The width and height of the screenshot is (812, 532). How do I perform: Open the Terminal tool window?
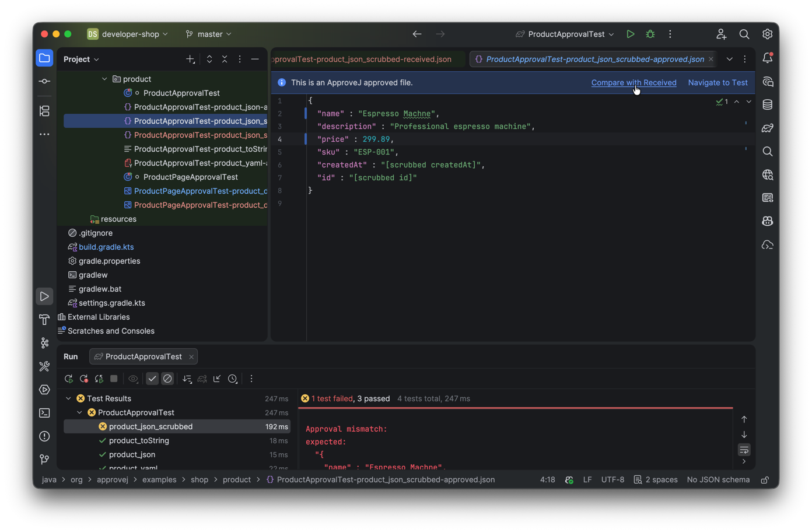[44, 412]
